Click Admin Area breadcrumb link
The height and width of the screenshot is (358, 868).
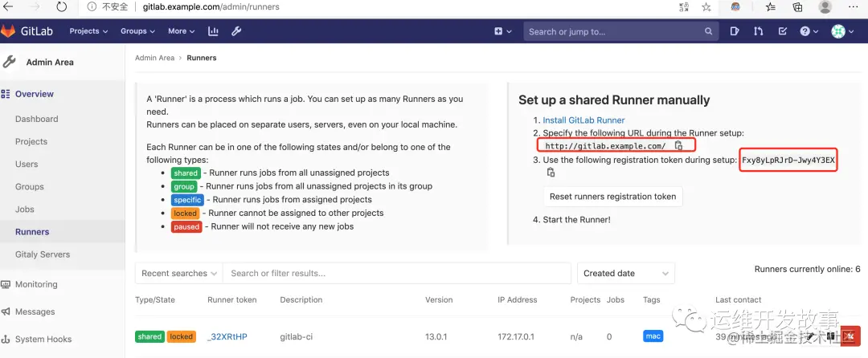(154, 58)
